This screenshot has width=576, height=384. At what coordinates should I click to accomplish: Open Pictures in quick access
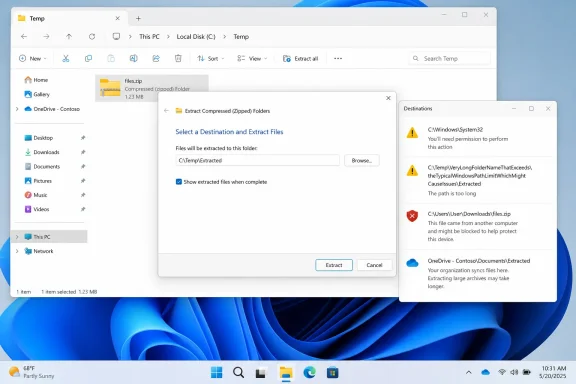[x=38, y=181]
